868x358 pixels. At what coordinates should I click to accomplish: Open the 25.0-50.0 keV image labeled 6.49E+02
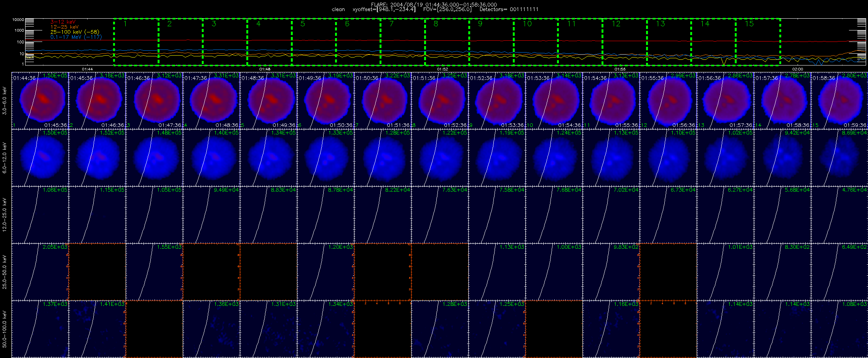click(x=839, y=272)
